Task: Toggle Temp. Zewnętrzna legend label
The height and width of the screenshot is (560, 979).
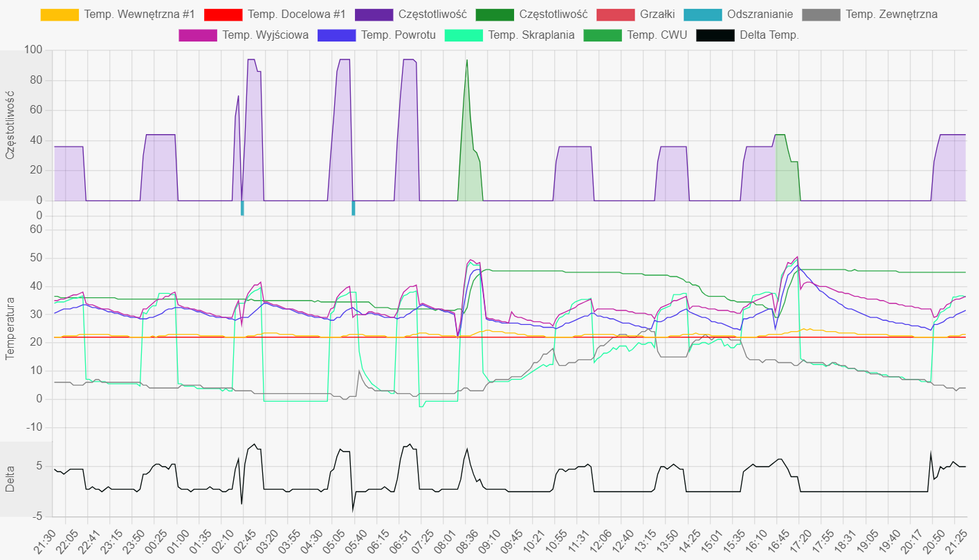Action: pos(891,15)
